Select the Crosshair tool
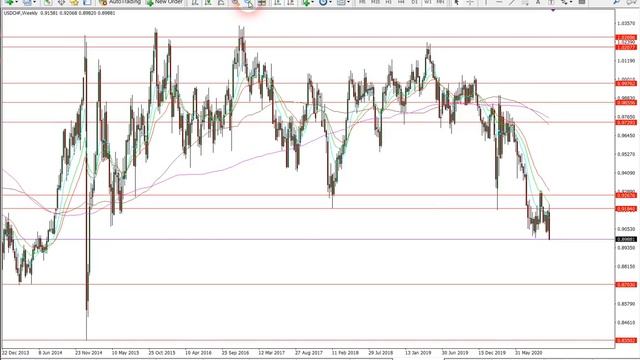Viewport: 640px width, 360px height. [x=470, y=2]
